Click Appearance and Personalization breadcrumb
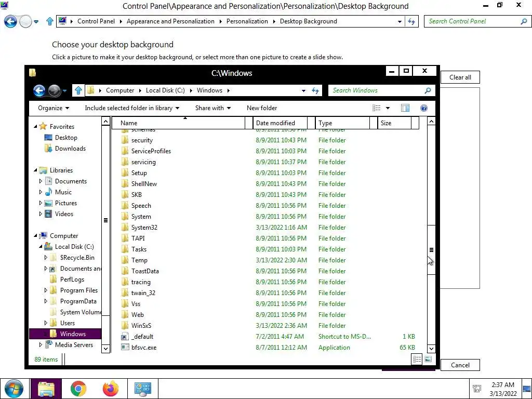Image resolution: width=532 pixels, height=399 pixels. tap(170, 21)
